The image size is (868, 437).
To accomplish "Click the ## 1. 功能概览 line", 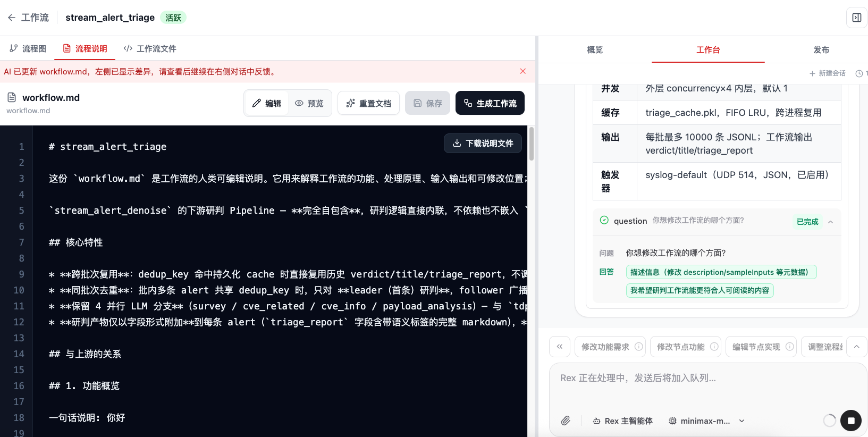I will 84,386.
